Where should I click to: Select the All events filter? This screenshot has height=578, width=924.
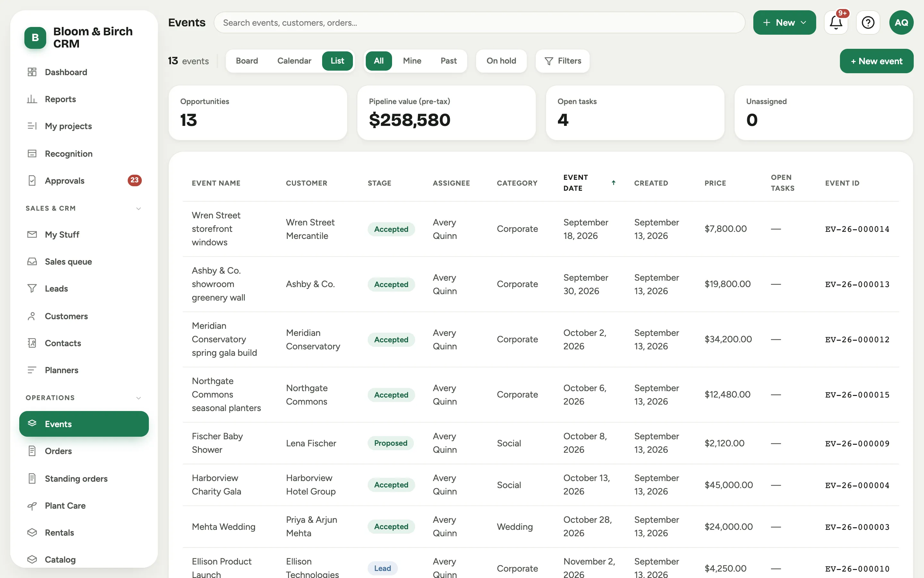point(378,61)
